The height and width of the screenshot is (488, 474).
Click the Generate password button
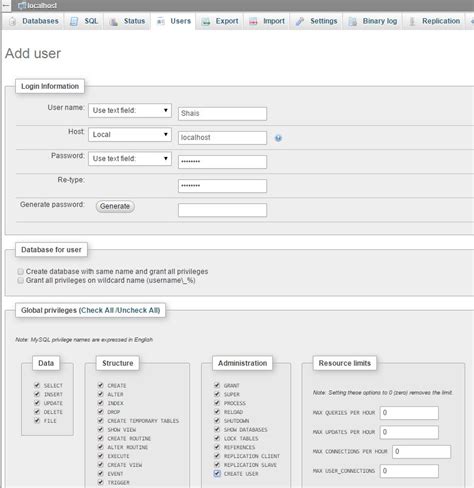pos(115,206)
